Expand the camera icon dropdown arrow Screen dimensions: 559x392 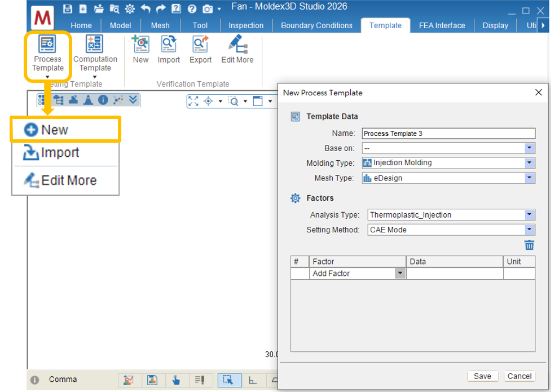pyautogui.click(x=219, y=9)
